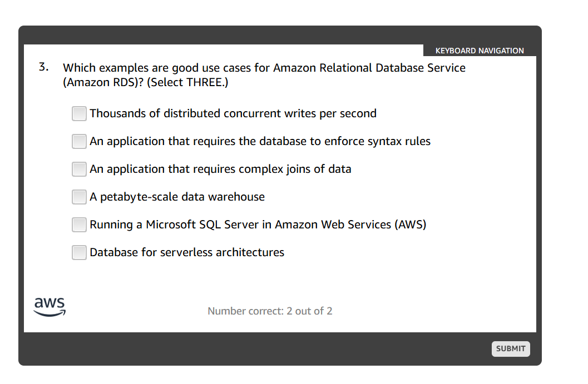Viewport: 588px width, 384px height.
Task: Tick checkbox beside Thousands of distributed concurrent writes
Action: pyautogui.click(x=79, y=113)
